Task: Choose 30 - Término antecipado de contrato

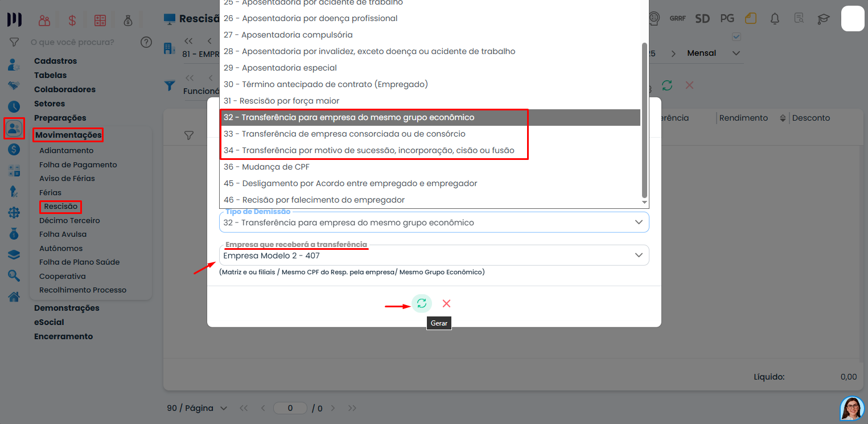Action: pyautogui.click(x=431, y=84)
